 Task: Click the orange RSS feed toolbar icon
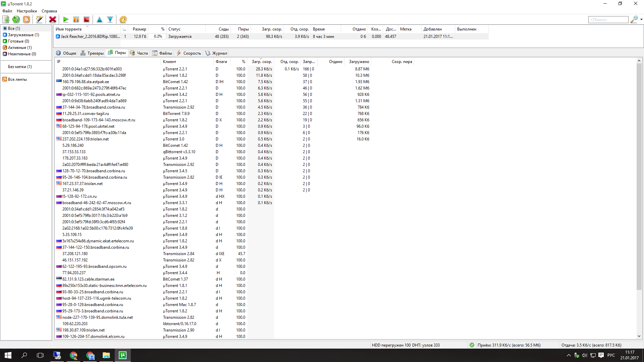pos(26,19)
